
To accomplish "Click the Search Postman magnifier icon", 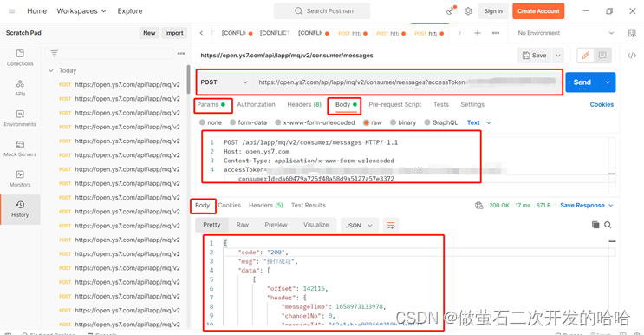I will [x=298, y=11].
